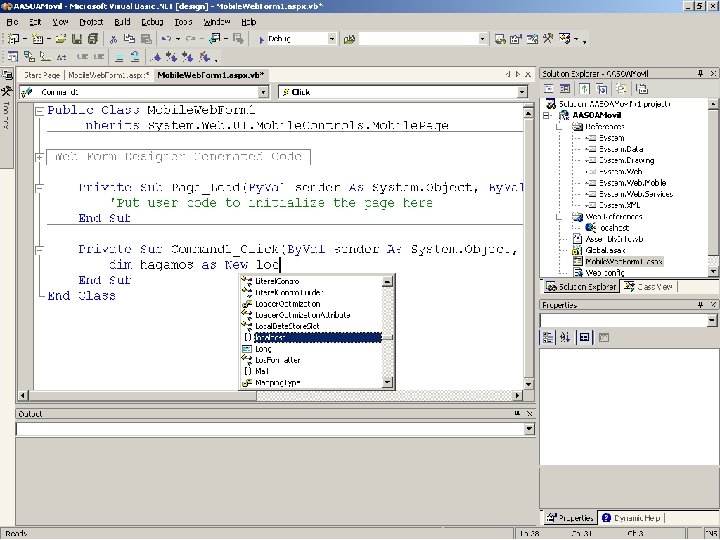Click the Add New Item toolbar icon
Image resolution: width=720 pixels, height=540 pixels.
[38, 39]
